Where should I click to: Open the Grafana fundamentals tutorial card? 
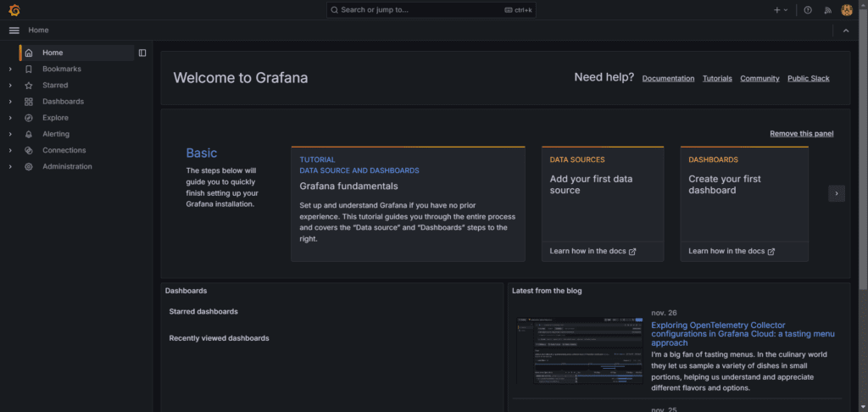click(408, 203)
